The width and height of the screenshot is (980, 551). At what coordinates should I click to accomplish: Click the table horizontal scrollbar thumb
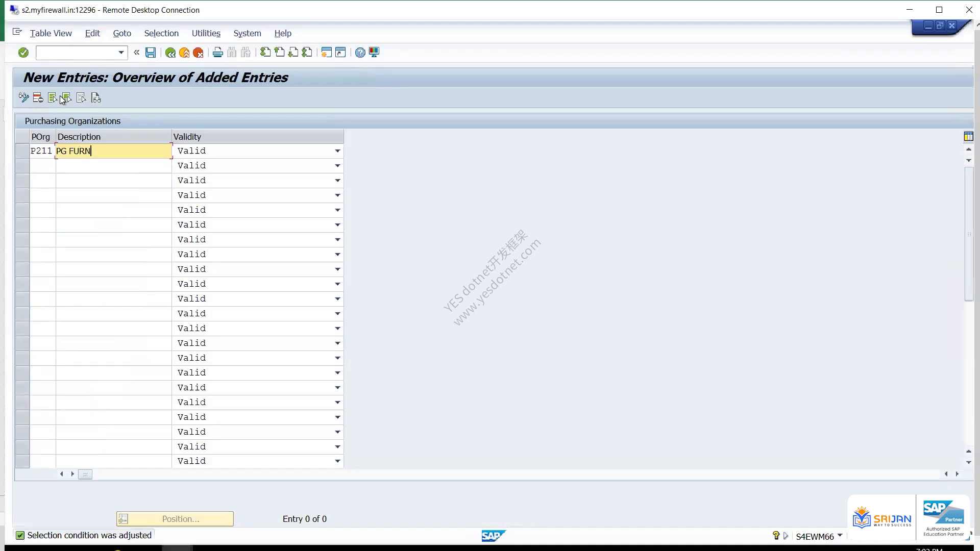click(x=85, y=474)
